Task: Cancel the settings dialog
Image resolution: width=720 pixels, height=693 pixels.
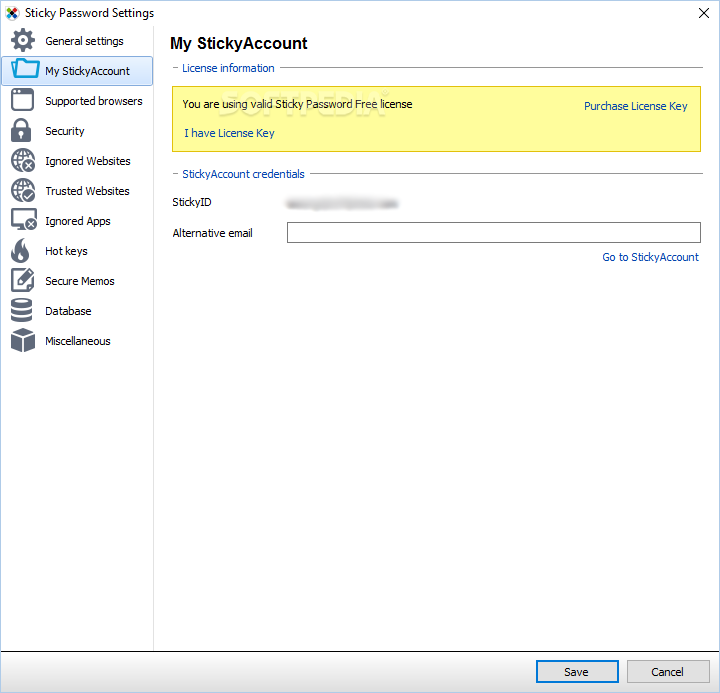Action: click(x=668, y=672)
